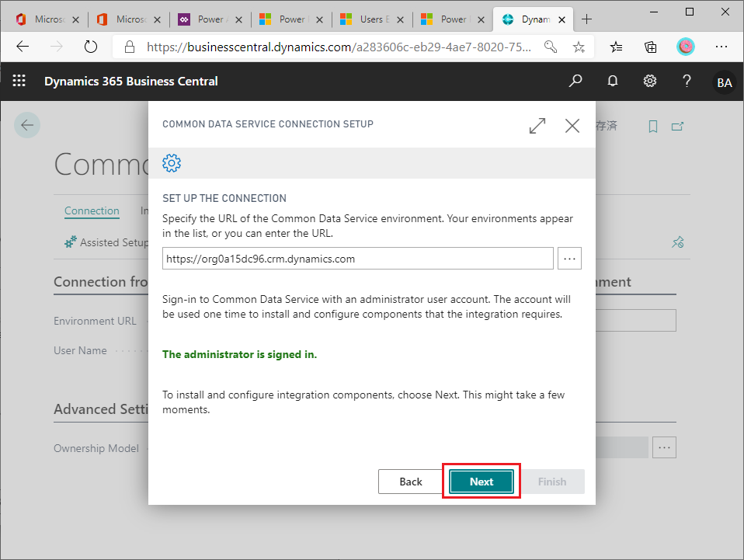The image size is (744, 560).
Task: Close the Common Data Service Connection Setup dialog
Action: pos(572,126)
